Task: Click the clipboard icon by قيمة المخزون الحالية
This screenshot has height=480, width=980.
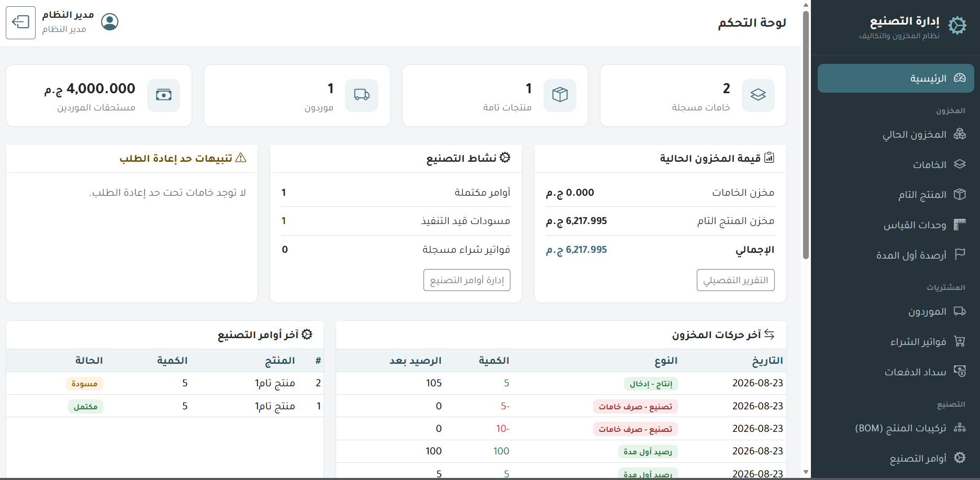Action: [770, 158]
